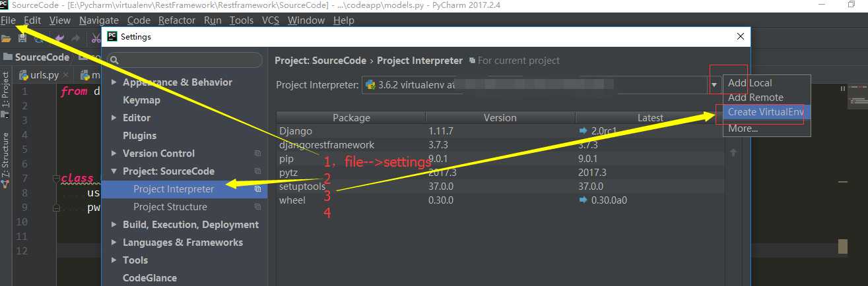Screen dimensions: 868x286
Task: Choose Add Remote from interpreter popup
Action: click(x=766, y=98)
